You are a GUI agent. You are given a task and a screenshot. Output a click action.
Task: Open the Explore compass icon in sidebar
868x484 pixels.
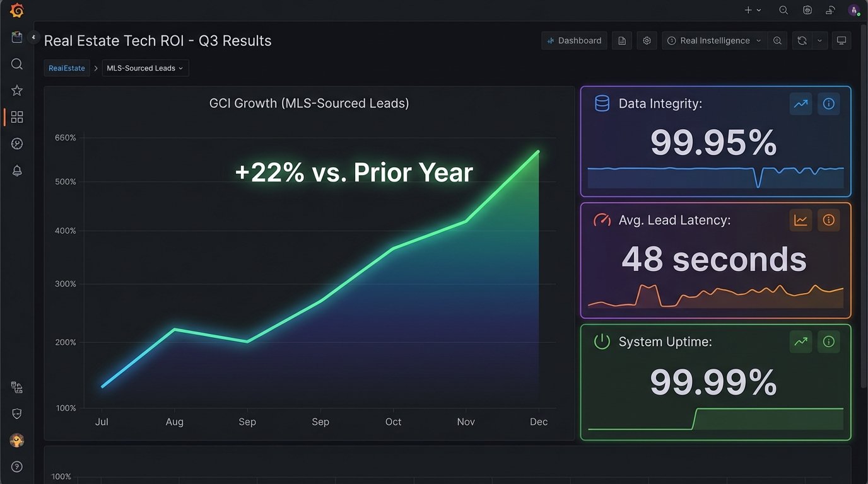coord(17,144)
